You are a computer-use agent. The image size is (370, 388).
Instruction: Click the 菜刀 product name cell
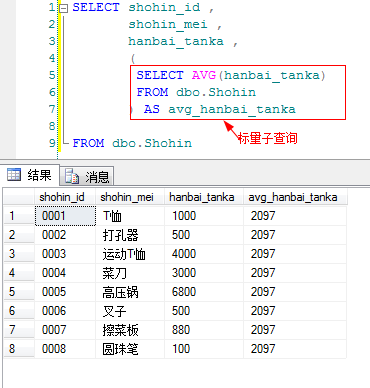click(x=130, y=273)
